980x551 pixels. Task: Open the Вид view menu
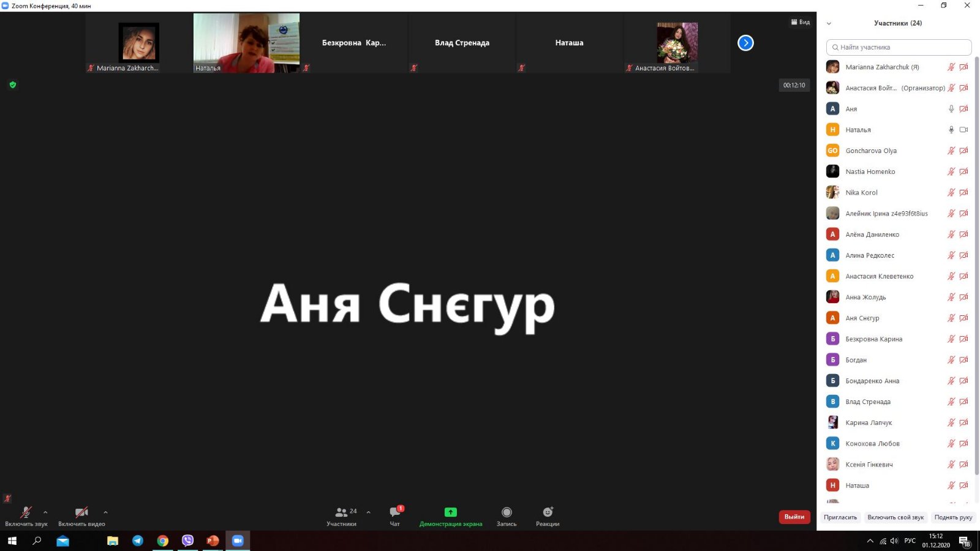coord(801,22)
